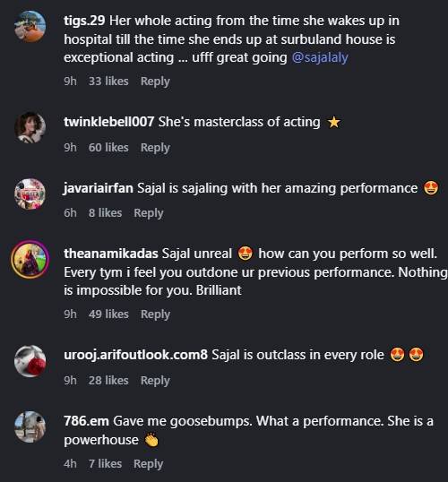
Task: Open the tigs.29 username link
Action: pos(84,21)
